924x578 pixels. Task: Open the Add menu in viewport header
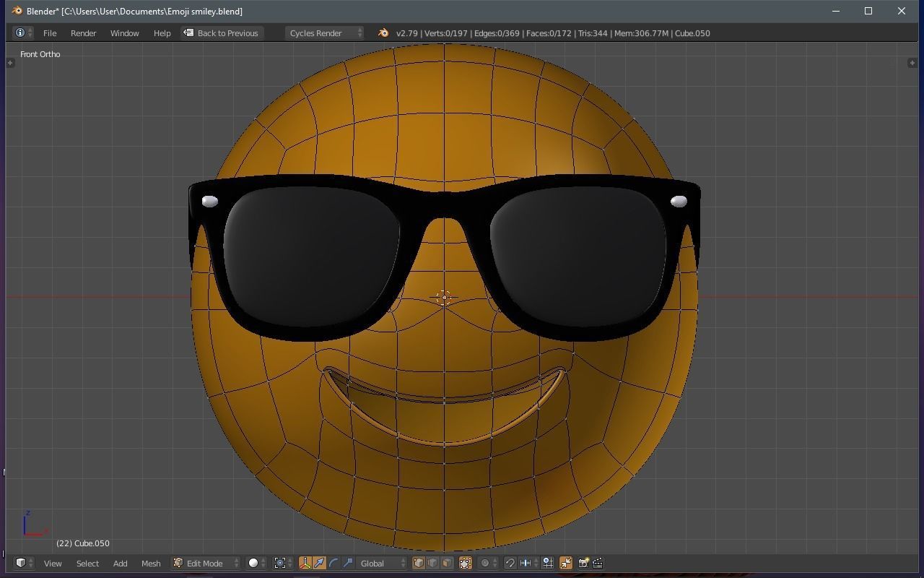pos(120,564)
